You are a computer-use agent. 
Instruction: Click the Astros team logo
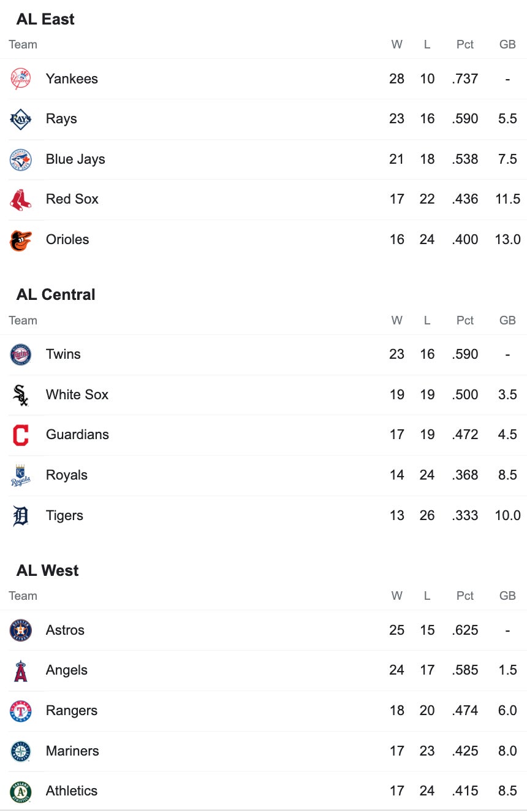pos(21,630)
